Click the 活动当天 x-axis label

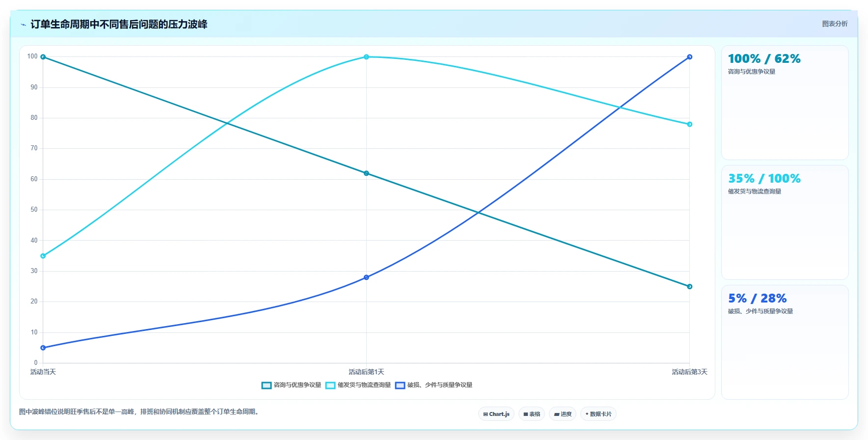[x=43, y=372]
